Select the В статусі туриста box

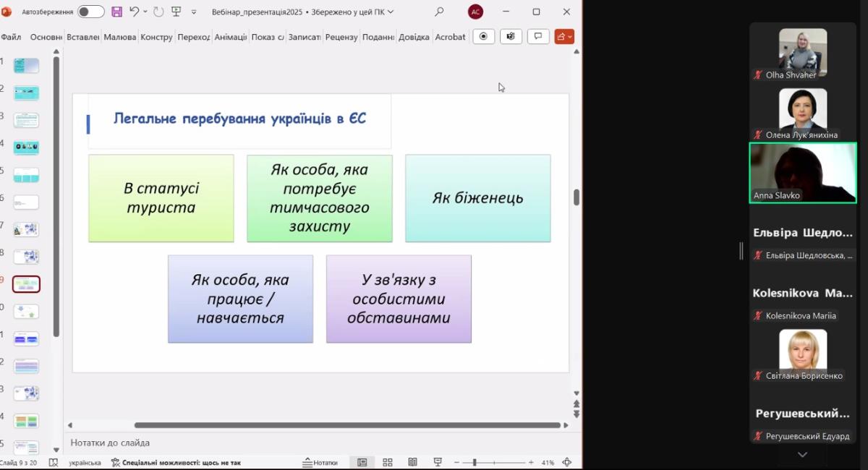pyautogui.click(x=161, y=198)
